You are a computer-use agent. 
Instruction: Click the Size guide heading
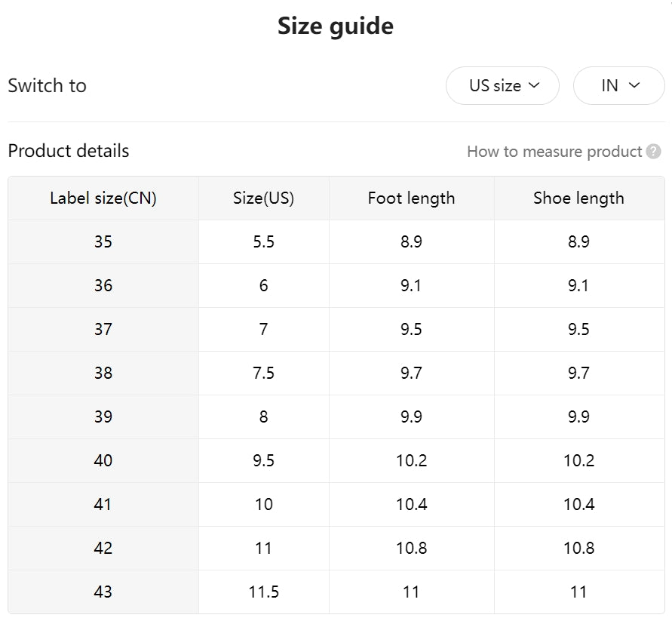click(x=336, y=26)
